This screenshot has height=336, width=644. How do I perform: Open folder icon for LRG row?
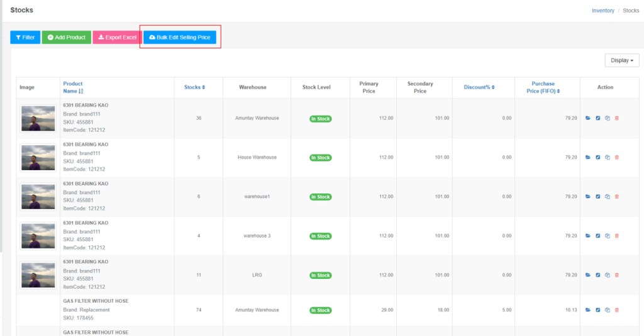588,275
